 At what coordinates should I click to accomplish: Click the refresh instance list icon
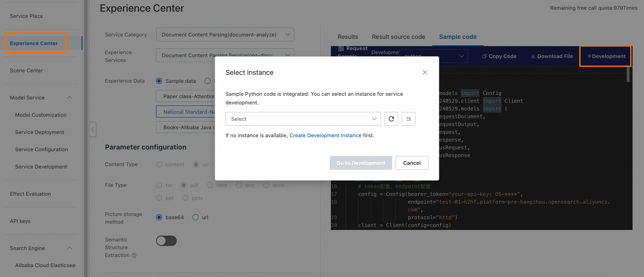click(x=391, y=119)
